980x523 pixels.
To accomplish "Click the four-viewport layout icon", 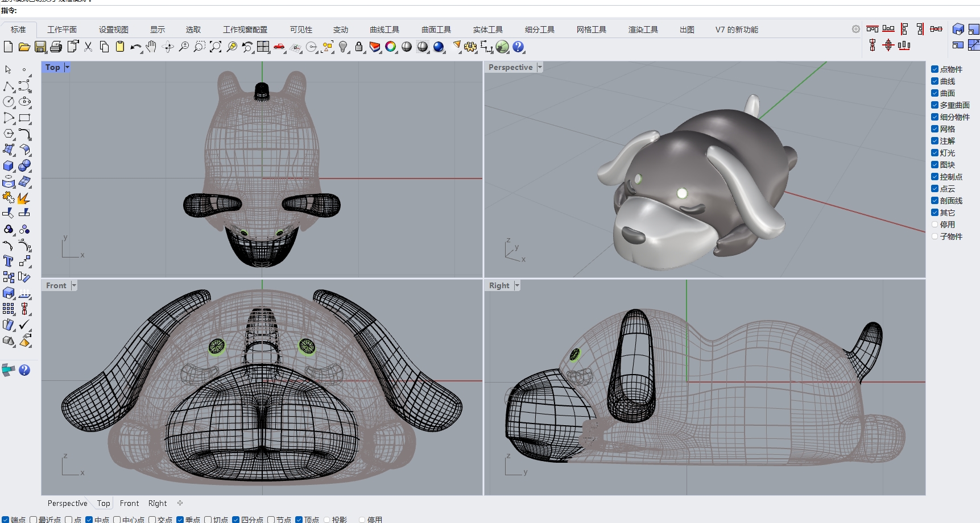I will [x=263, y=47].
